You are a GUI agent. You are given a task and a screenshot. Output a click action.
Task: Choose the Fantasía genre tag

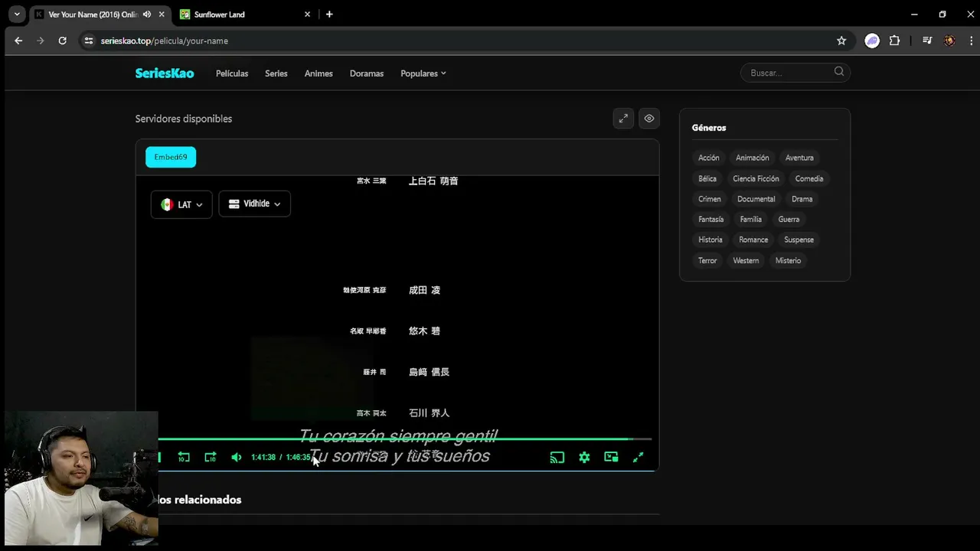coord(711,220)
